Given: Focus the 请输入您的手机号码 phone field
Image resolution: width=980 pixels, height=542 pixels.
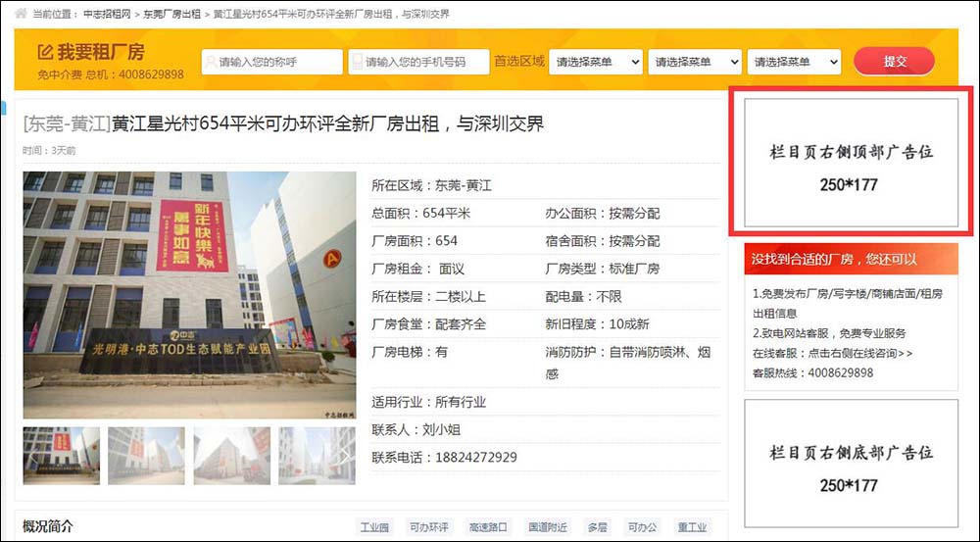Looking at the screenshot, I should click(x=418, y=62).
